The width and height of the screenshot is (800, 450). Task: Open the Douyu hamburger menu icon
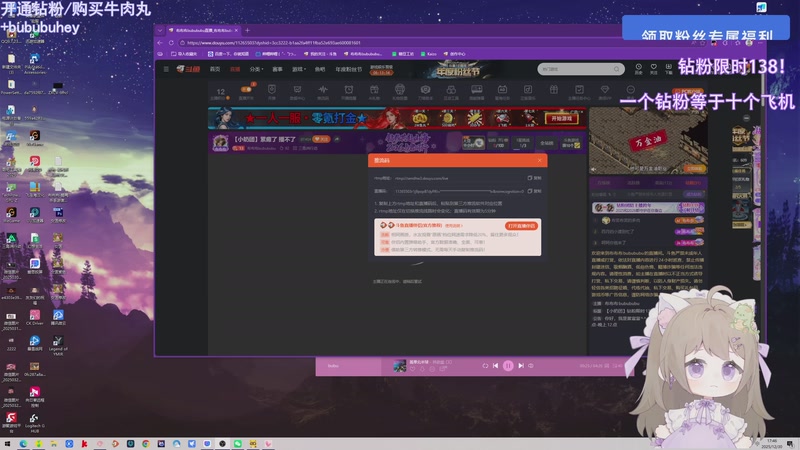[166, 69]
